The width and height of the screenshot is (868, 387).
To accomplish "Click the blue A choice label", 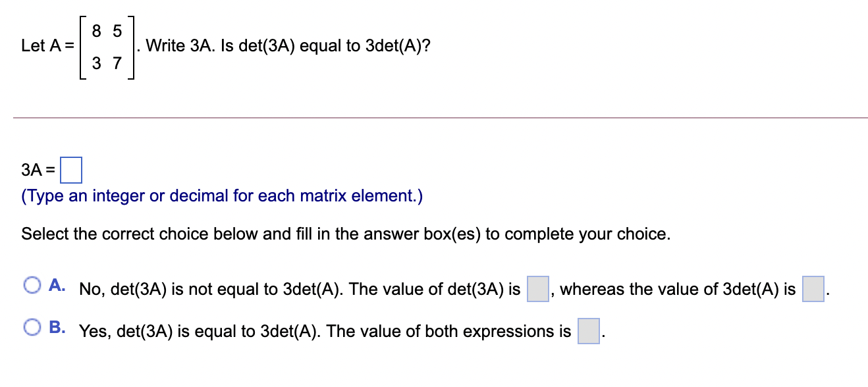I will [57, 285].
